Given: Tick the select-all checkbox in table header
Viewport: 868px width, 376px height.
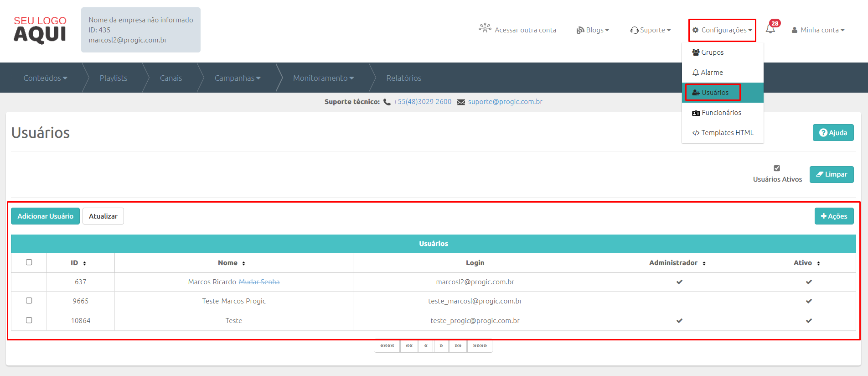Looking at the screenshot, I should (29, 262).
